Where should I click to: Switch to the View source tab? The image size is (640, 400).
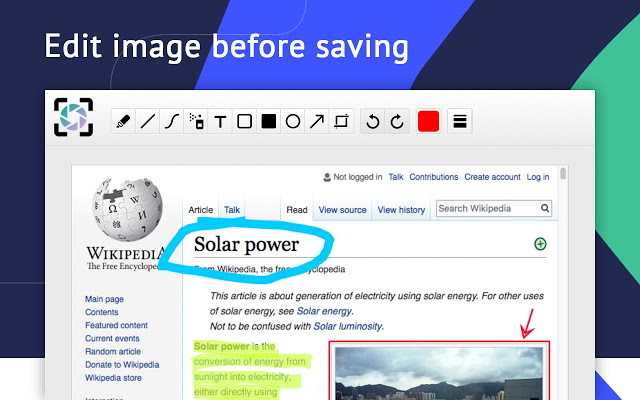pos(342,210)
